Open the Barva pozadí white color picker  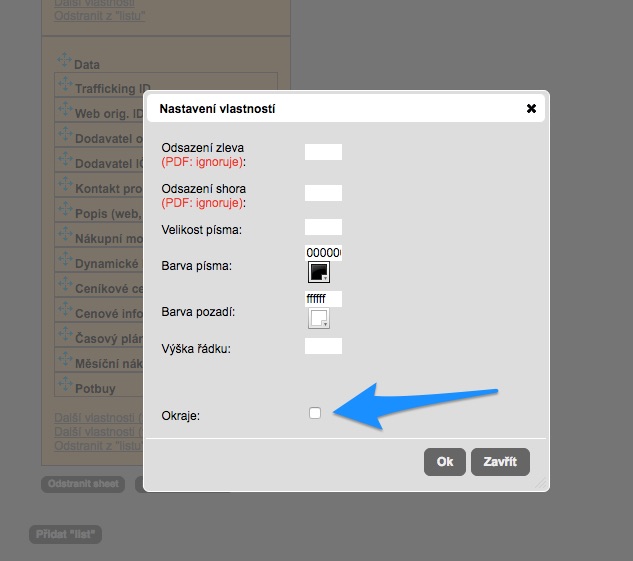(319, 319)
